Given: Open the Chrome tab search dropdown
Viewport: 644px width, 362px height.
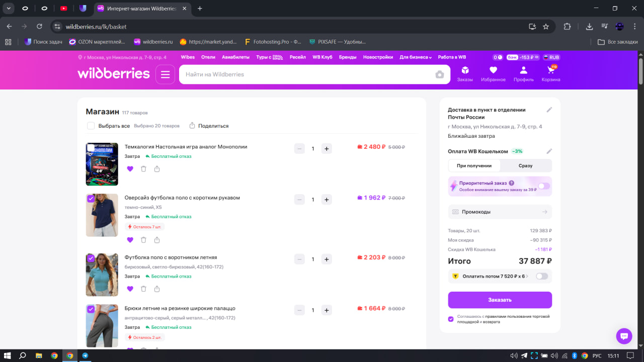Looking at the screenshot, I should [9, 8].
